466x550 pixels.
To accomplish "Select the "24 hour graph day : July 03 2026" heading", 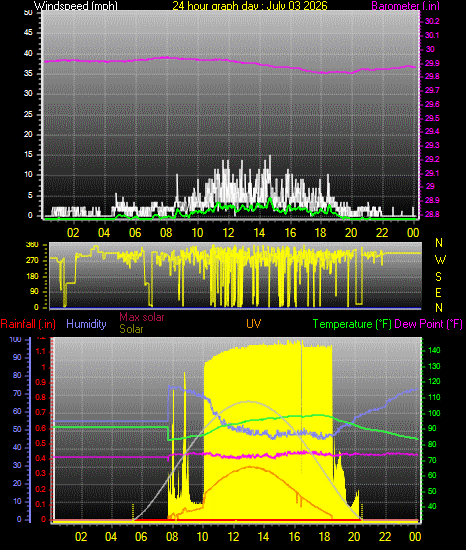I will pyautogui.click(x=250, y=5).
